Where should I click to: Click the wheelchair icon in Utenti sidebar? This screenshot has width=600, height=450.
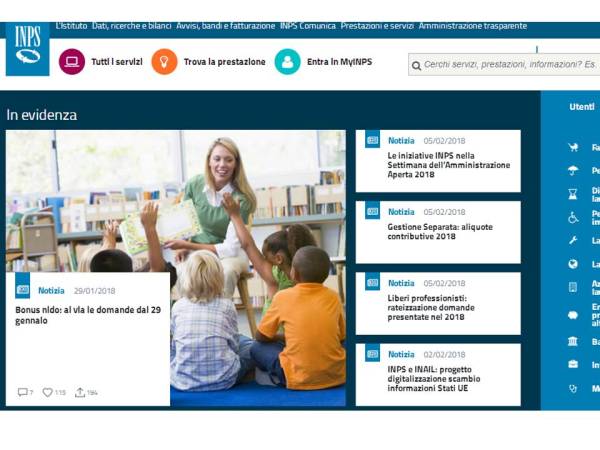(573, 217)
